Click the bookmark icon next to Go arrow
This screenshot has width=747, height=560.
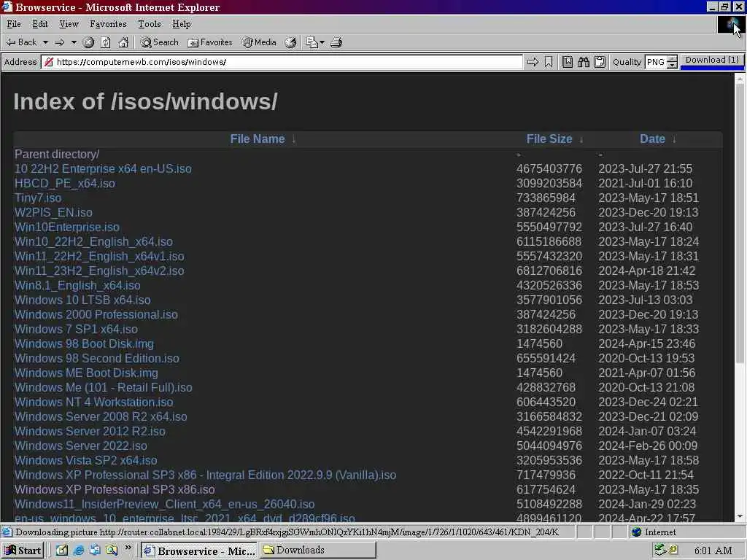[549, 62]
